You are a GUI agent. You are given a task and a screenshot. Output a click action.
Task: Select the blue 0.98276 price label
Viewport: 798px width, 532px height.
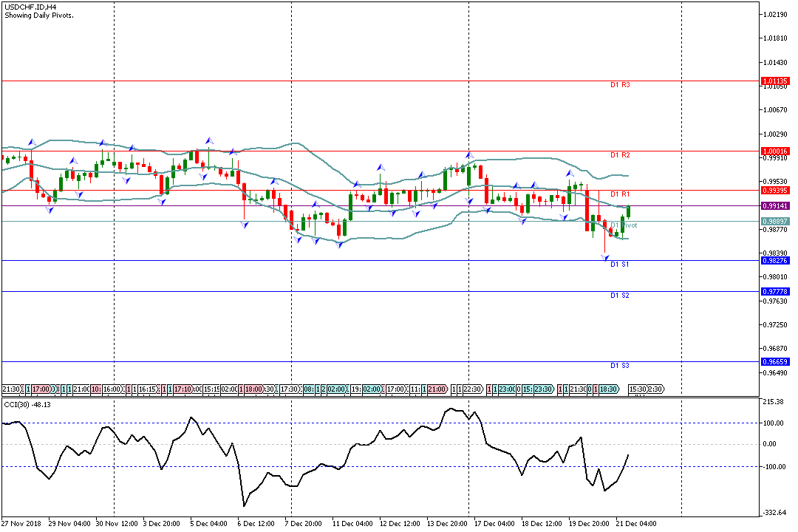[774, 260]
